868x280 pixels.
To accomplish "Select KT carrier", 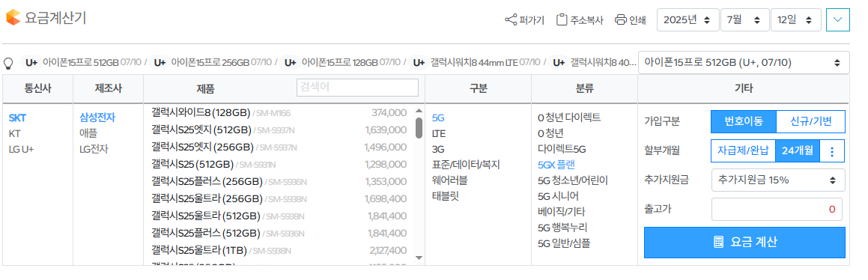I will [14, 133].
